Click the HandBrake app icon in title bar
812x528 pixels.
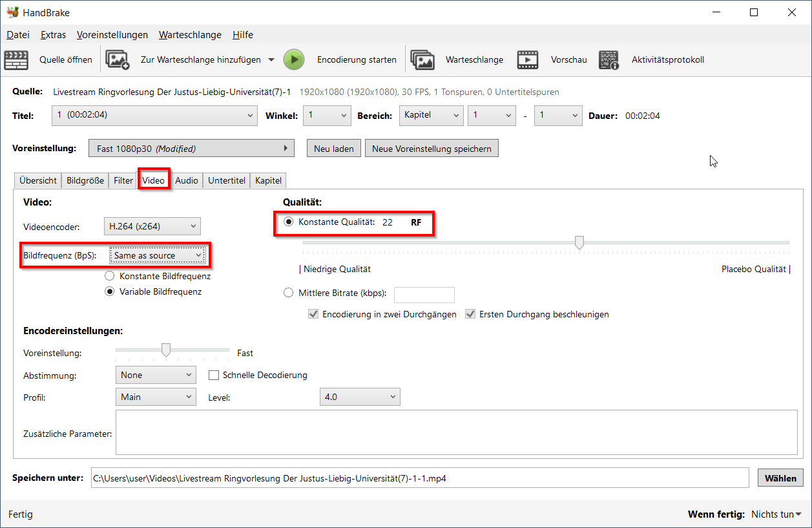[x=12, y=12]
